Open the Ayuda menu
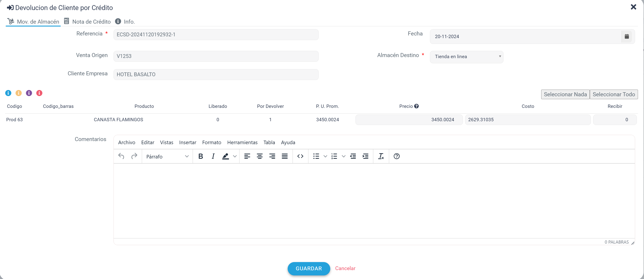Screen dimensions: 644x279 (288, 142)
